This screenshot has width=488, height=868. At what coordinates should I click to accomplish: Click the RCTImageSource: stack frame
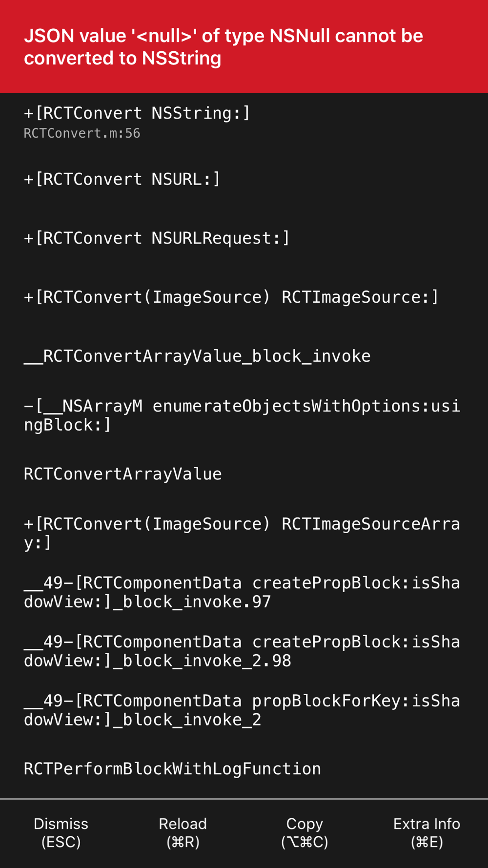pos(244,297)
